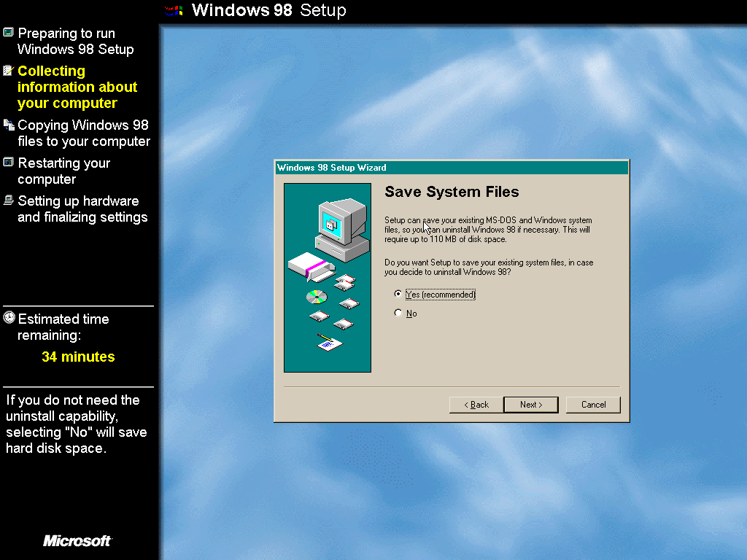Image resolution: width=747 pixels, height=560 pixels.
Task: Click the Restarting your computer step icon
Action: [x=9, y=163]
